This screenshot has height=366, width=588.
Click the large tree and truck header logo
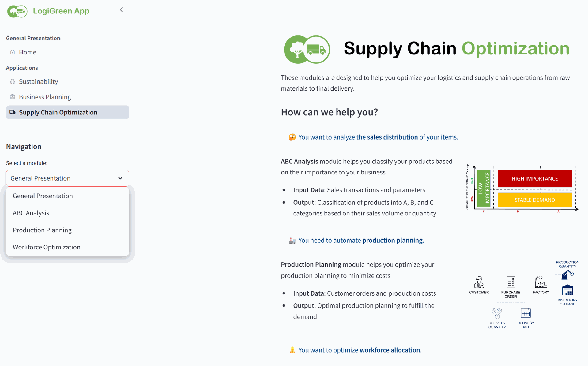[x=307, y=49]
